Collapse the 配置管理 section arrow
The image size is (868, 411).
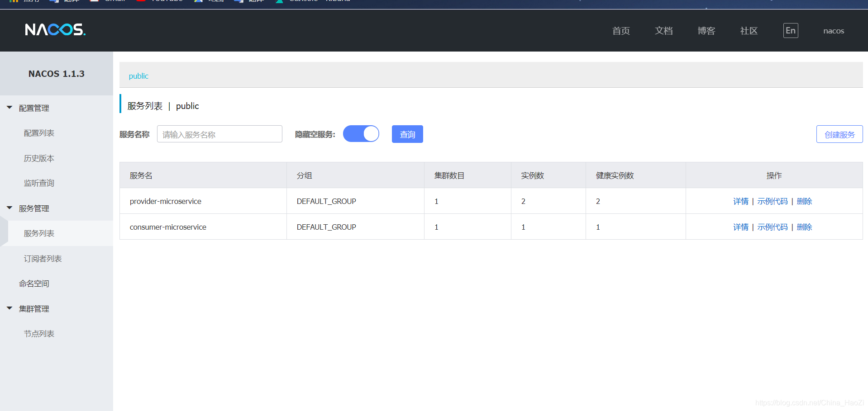(10, 108)
